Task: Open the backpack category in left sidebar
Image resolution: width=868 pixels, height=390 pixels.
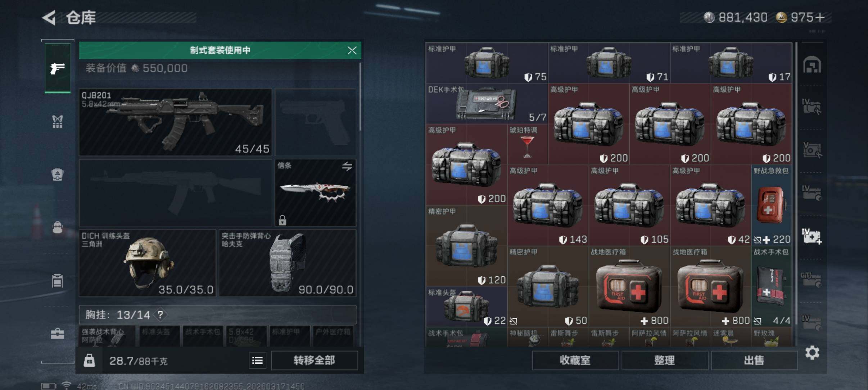Action: click(x=58, y=174)
